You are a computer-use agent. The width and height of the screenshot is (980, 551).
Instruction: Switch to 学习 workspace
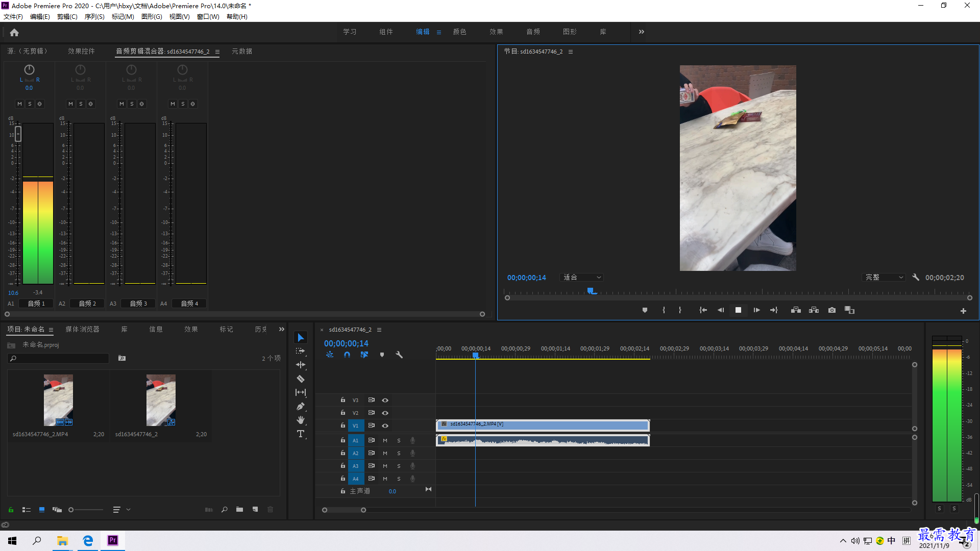pyautogui.click(x=350, y=32)
